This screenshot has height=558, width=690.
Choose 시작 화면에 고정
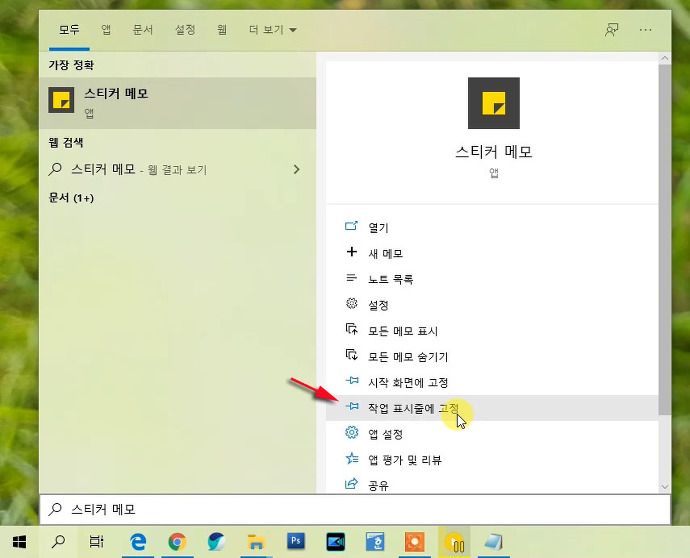[x=492, y=382]
